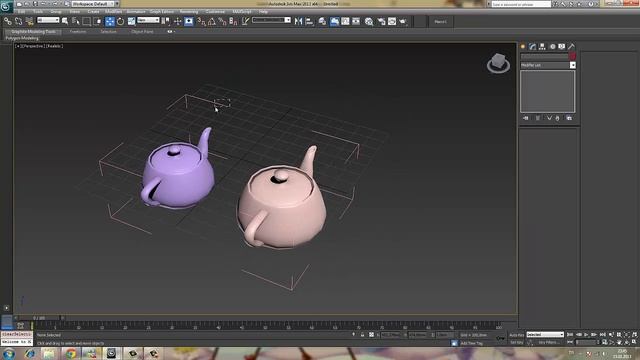
Task: Click Use Pivot Point Center button
Action: [166, 21]
